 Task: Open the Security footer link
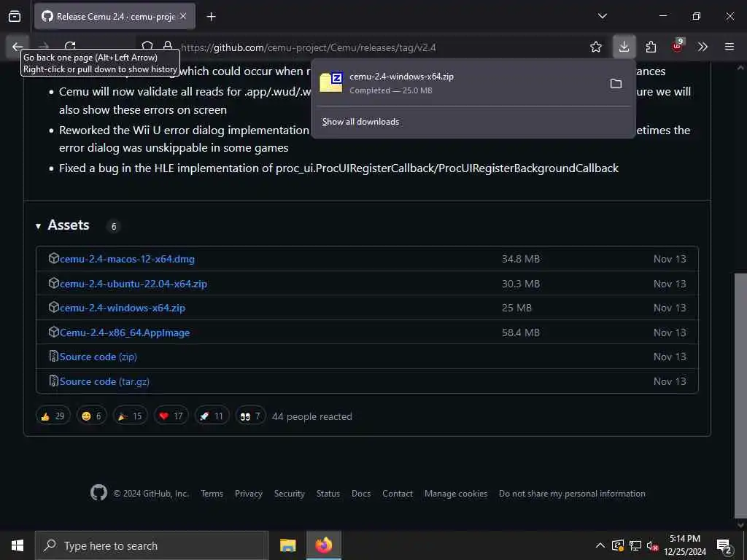289,494
